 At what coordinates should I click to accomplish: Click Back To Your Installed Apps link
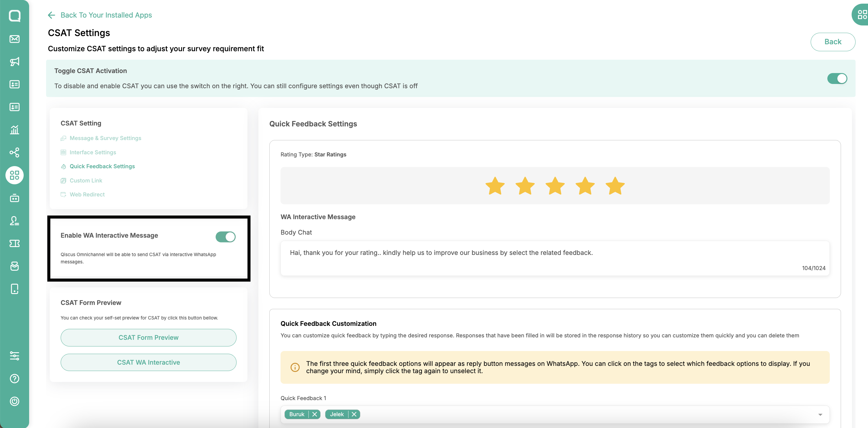[x=106, y=15]
